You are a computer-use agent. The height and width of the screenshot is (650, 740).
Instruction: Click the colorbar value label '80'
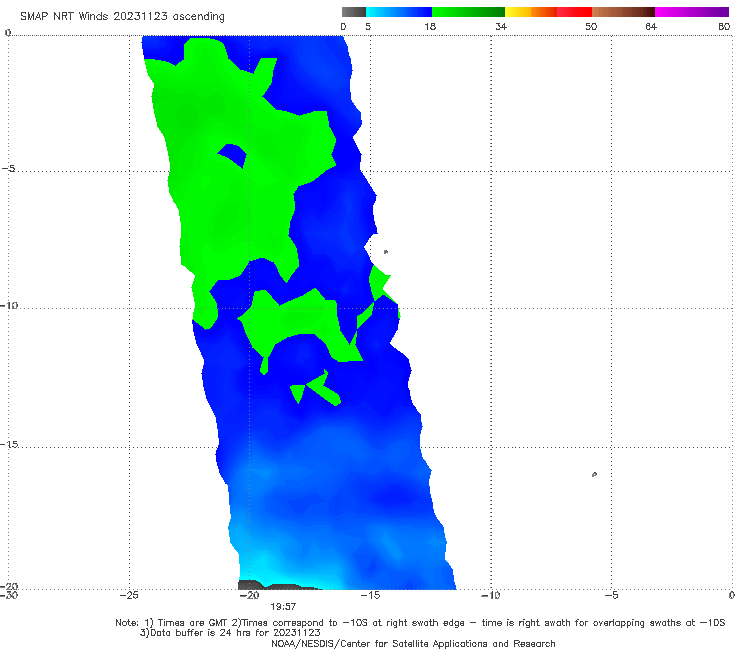724,27
